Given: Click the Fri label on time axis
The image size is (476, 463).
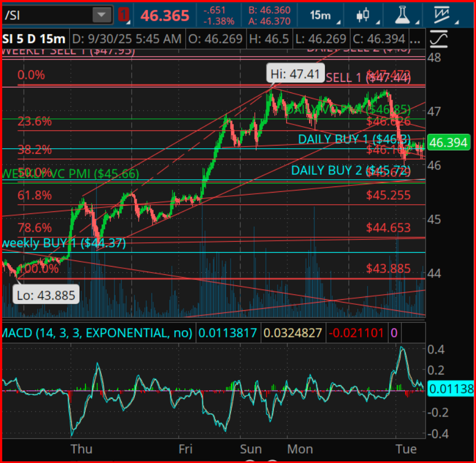Looking at the screenshot, I should (186, 449).
